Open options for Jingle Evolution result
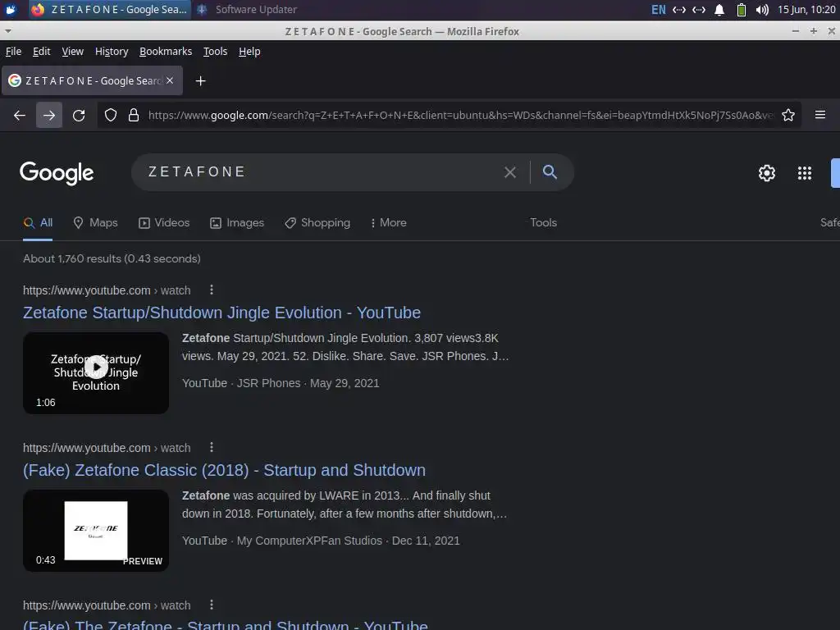 click(212, 290)
